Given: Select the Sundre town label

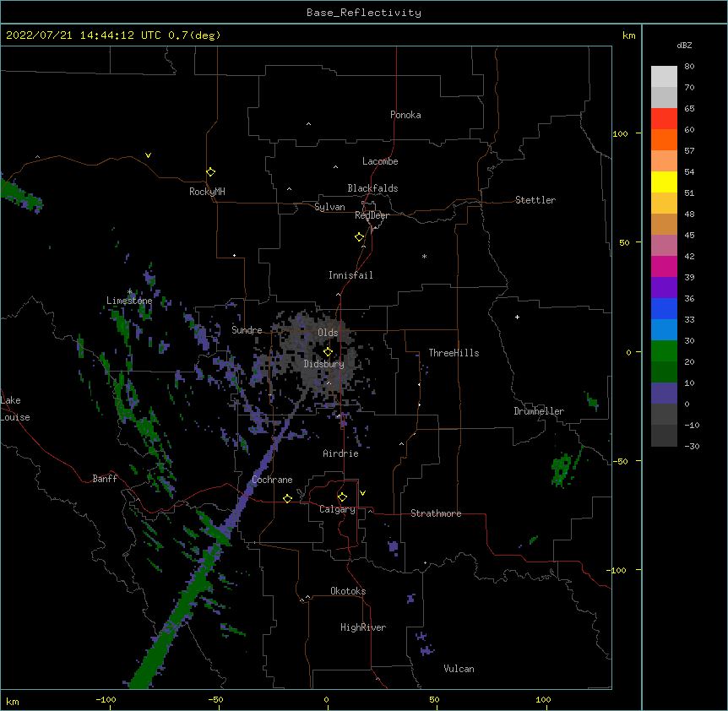Looking at the screenshot, I should (247, 330).
